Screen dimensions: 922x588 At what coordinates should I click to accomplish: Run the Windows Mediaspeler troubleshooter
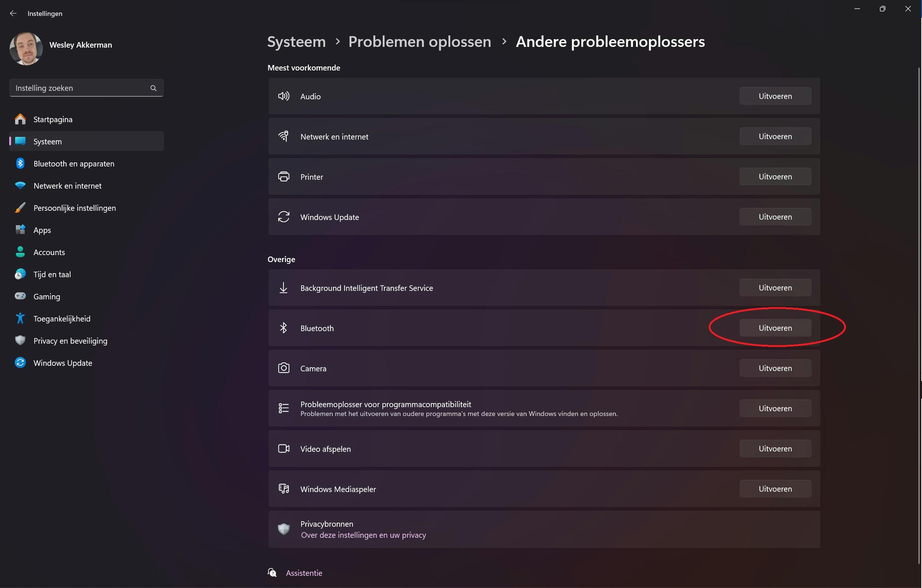(x=775, y=489)
